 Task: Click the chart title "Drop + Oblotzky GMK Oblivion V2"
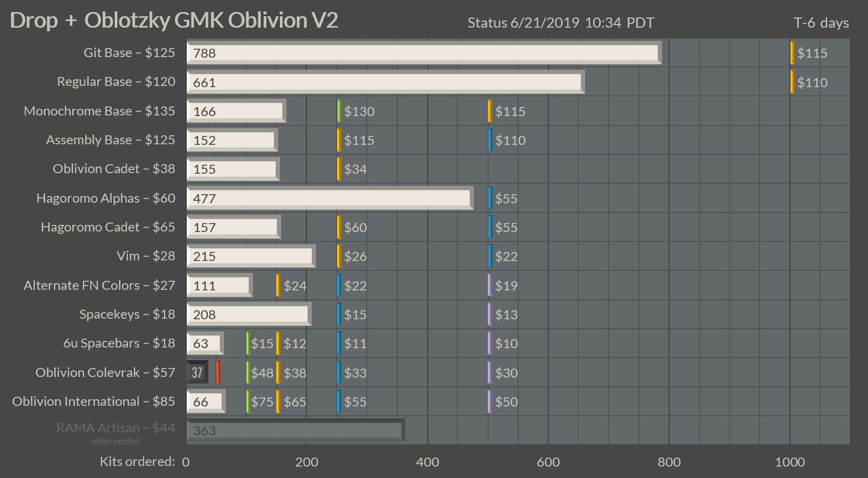click(x=174, y=20)
